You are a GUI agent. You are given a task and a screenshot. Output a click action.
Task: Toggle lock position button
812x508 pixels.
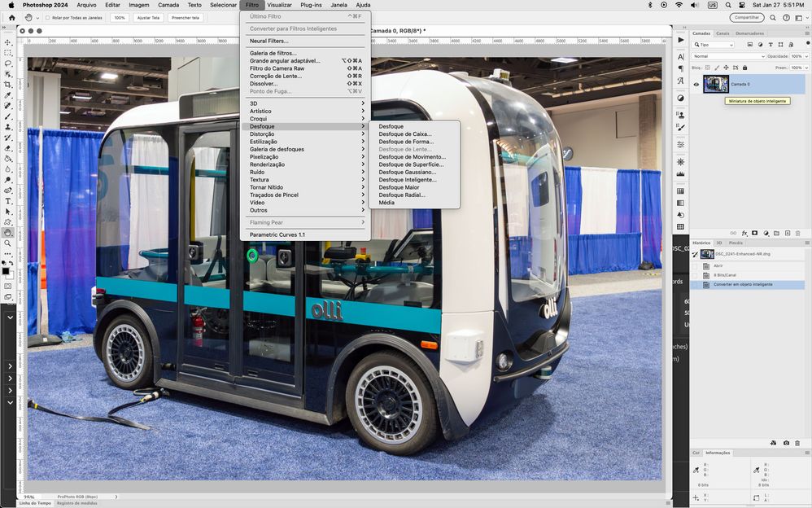[726, 68]
